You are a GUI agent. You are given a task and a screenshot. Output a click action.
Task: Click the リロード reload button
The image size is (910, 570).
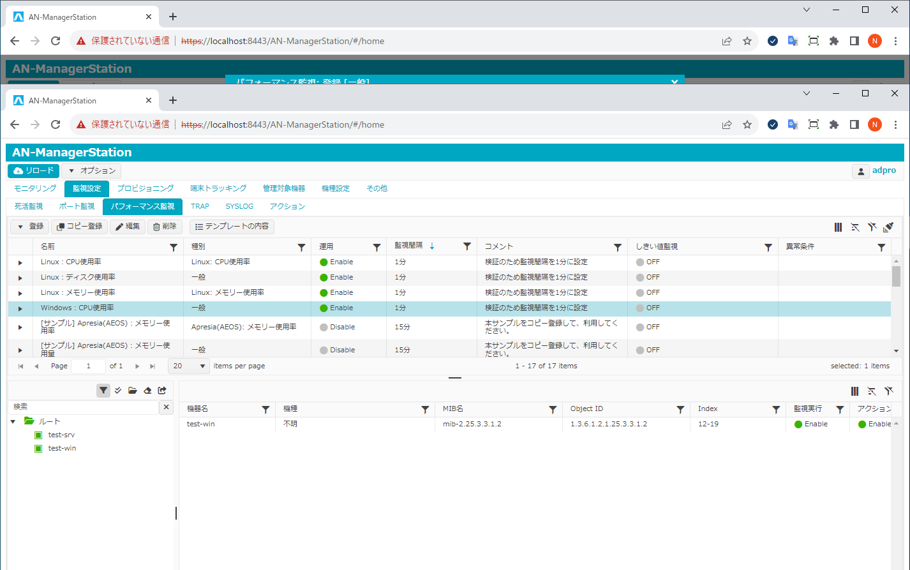34,171
